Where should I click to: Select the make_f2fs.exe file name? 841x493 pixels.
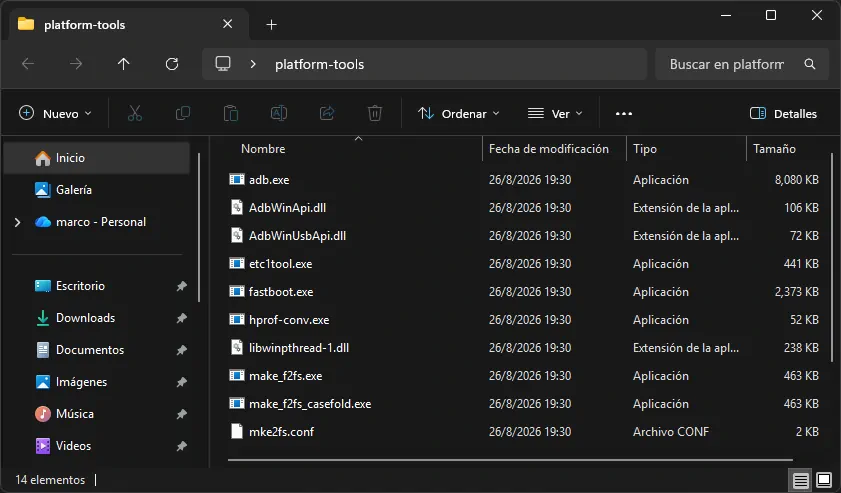(285, 376)
